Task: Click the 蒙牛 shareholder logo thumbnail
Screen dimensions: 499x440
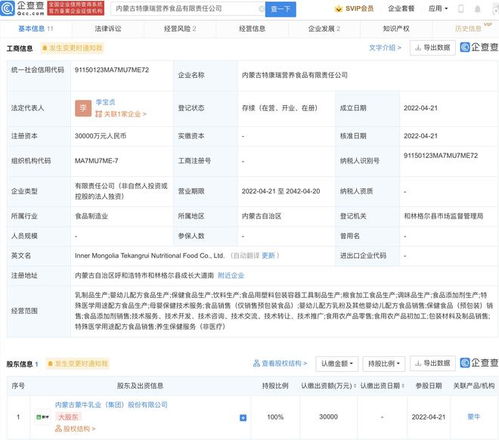Action: (x=42, y=417)
